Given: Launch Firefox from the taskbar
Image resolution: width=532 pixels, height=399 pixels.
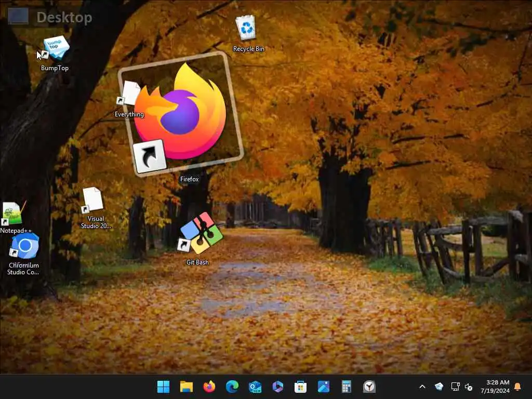Looking at the screenshot, I should point(209,387).
